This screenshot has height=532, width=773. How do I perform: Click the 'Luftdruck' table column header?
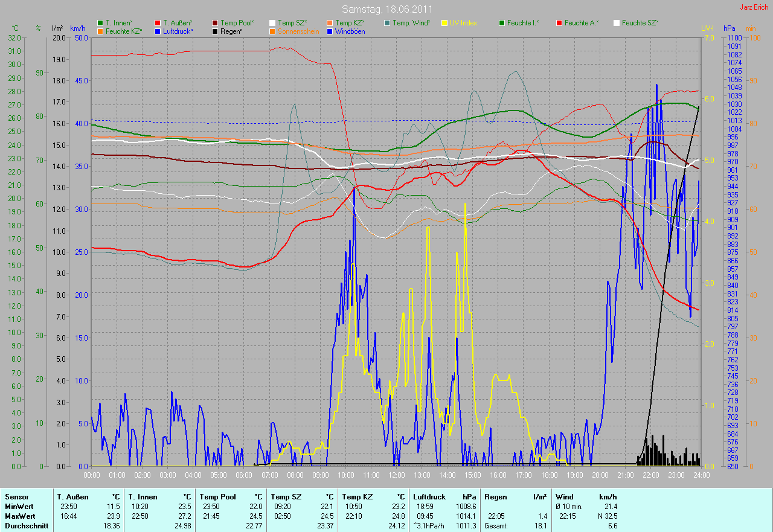pyautogui.click(x=429, y=497)
